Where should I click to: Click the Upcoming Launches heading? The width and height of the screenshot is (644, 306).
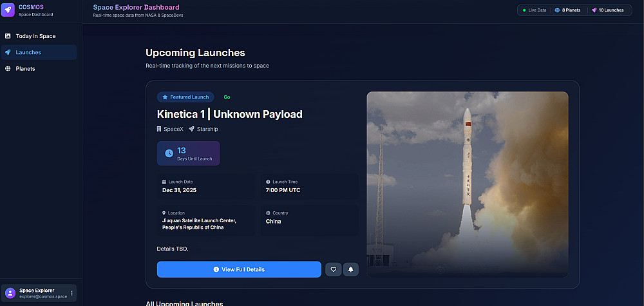click(196, 53)
